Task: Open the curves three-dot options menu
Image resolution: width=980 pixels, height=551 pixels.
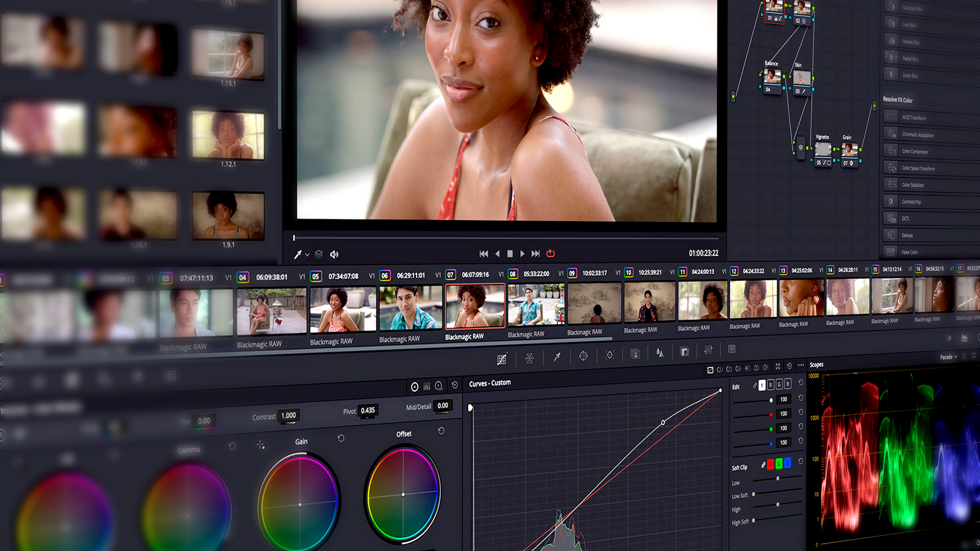Action: pos(801,365)
